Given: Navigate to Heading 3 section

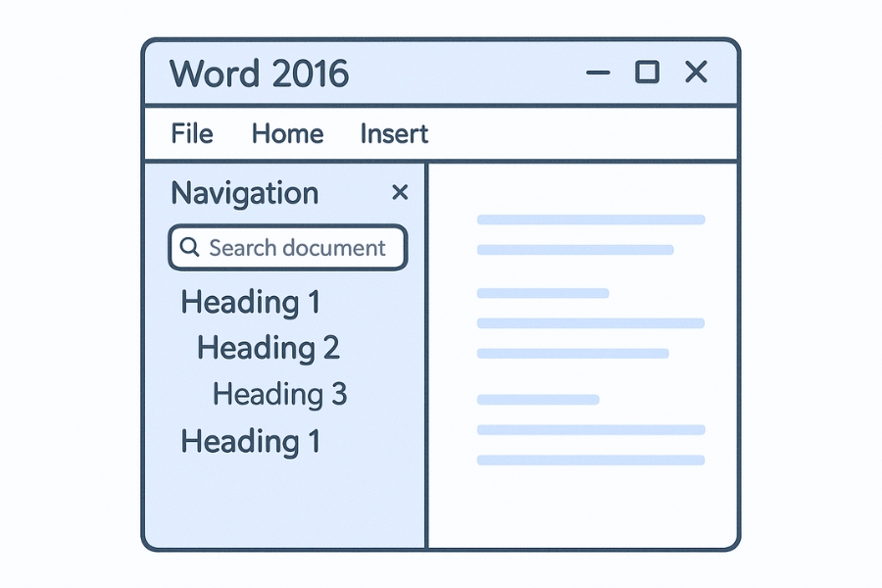Looking at the screenshot, I should (x=279, y=394).
